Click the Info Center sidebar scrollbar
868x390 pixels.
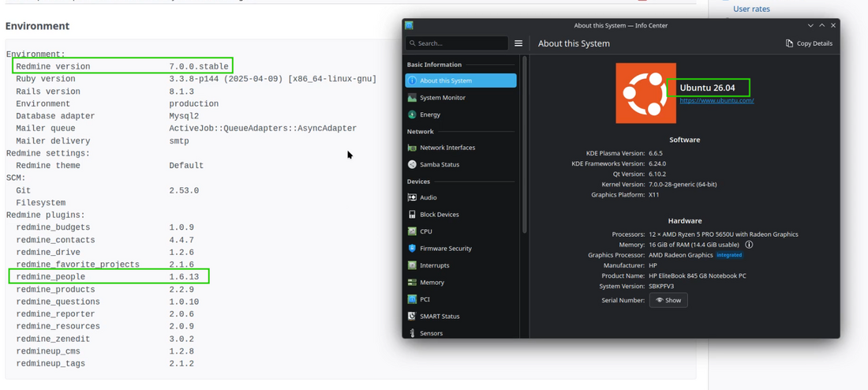click(524, 144)
